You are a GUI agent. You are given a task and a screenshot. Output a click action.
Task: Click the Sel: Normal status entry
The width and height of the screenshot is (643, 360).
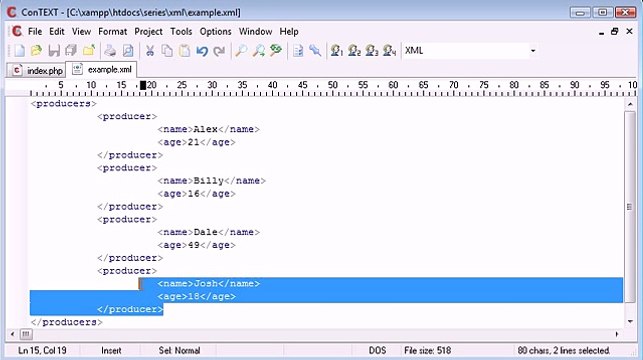click(179, 351)
